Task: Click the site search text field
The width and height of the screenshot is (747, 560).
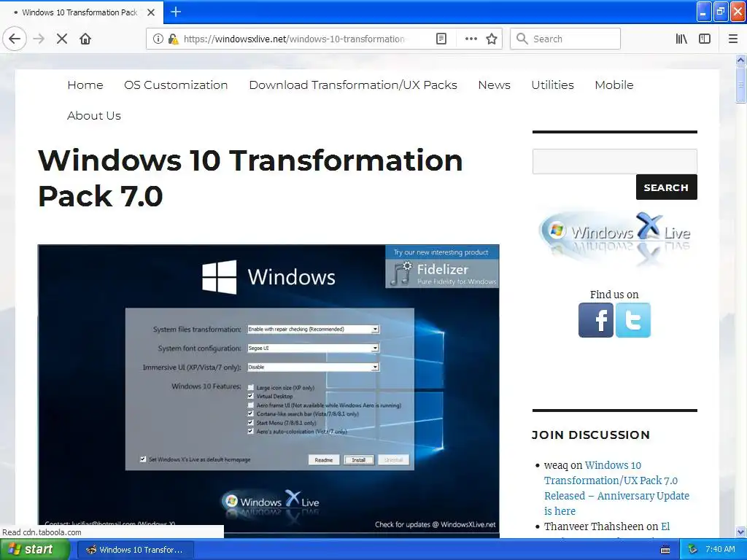Action: (614, 161)
